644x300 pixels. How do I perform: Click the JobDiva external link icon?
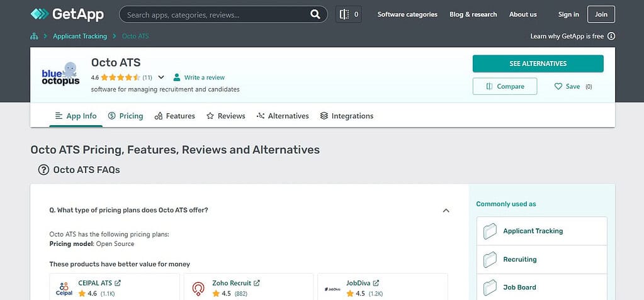(376, 283)
